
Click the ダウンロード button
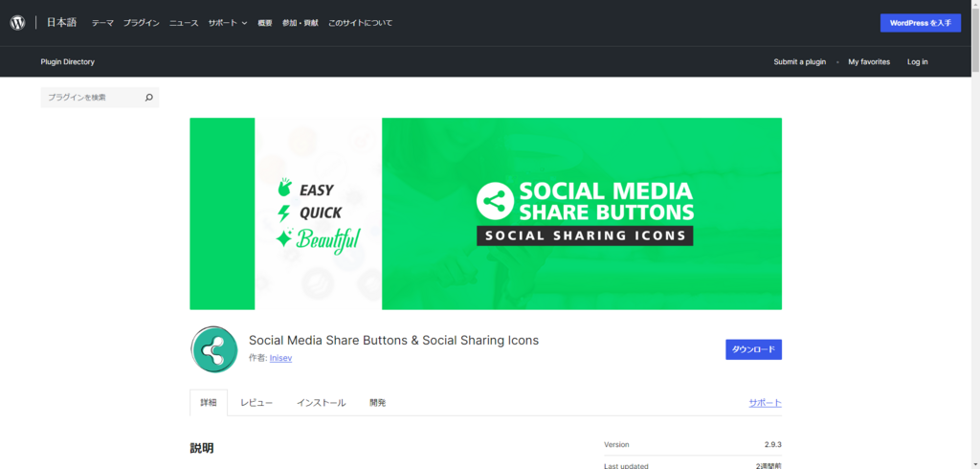pyautogui.click(x=753, y=349)
